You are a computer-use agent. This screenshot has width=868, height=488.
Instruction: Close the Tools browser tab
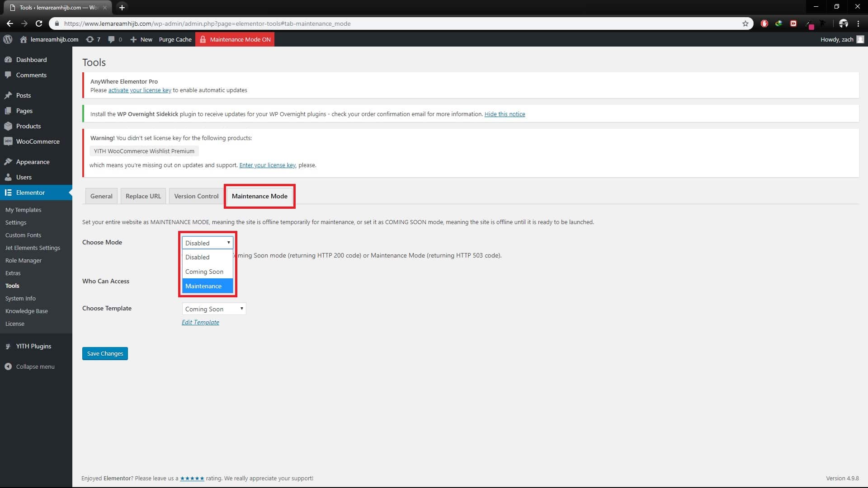105,8
